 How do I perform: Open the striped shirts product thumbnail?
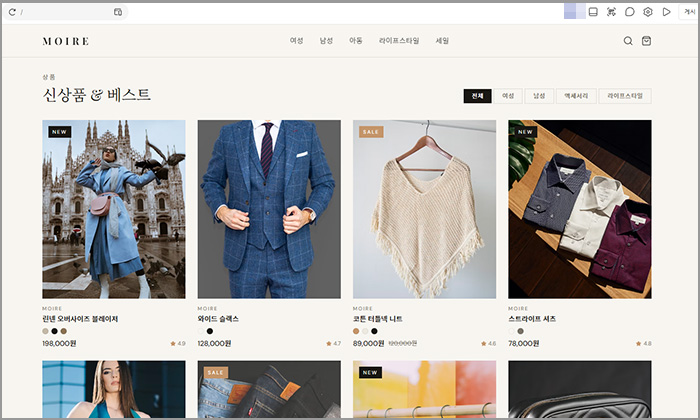coord(579,209)
